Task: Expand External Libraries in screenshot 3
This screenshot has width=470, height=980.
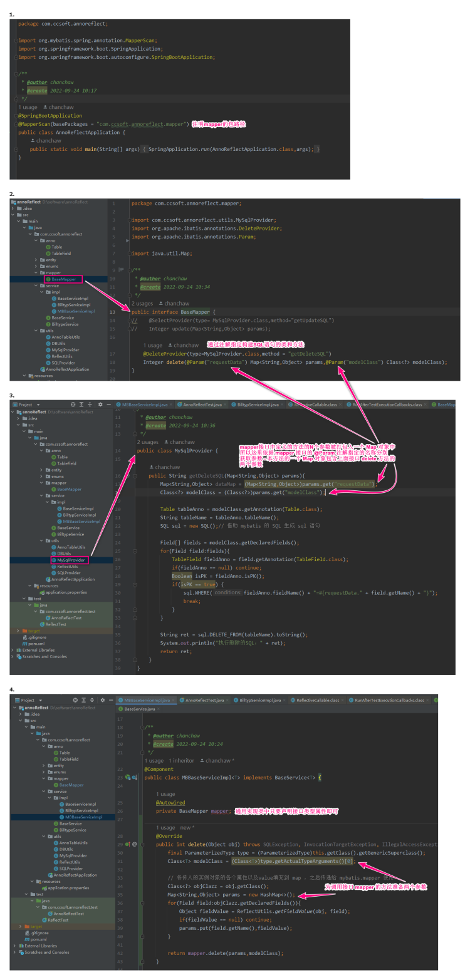Action: (12, 650)
